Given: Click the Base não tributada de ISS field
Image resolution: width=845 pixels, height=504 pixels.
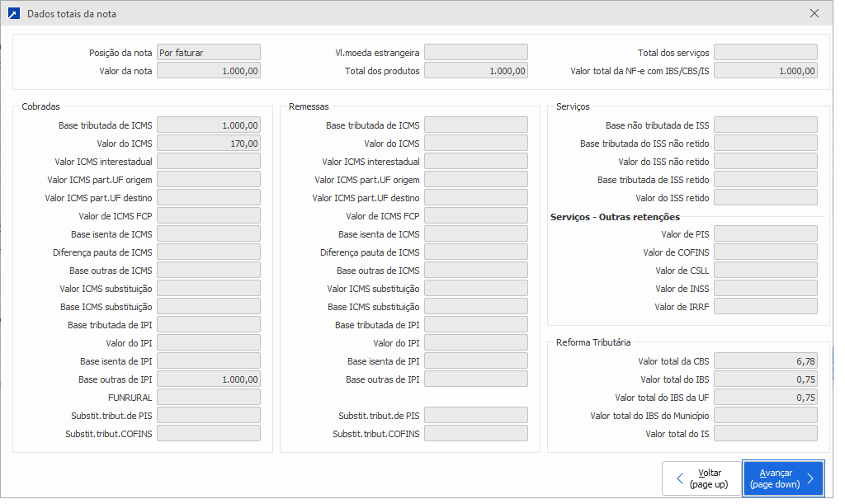Looking at the screenshot, I should 765,125.
